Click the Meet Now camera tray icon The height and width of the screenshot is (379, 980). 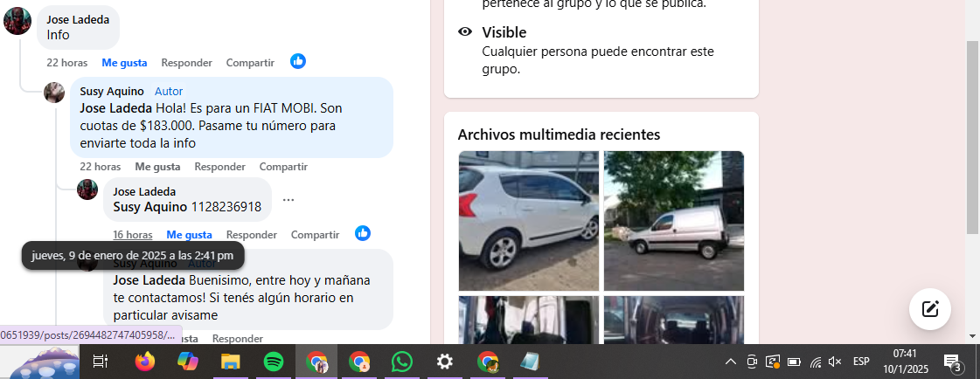[x=752, y=362]
